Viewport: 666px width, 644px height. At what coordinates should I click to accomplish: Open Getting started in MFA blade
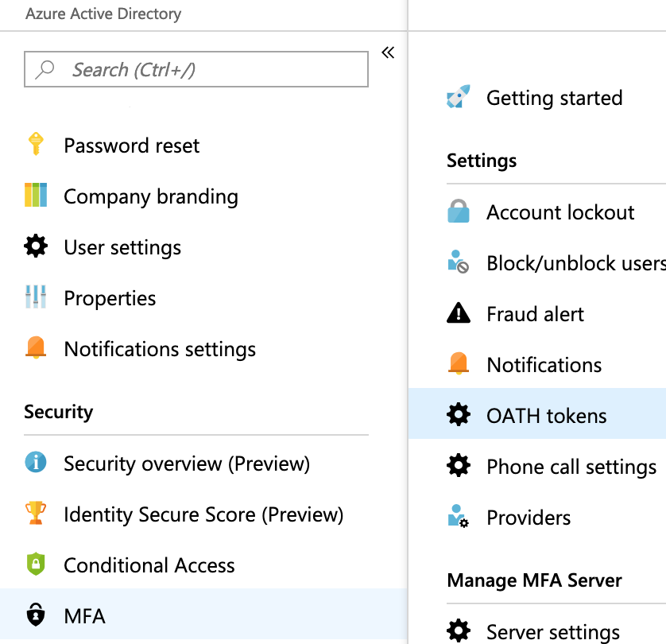coord(554,98)
